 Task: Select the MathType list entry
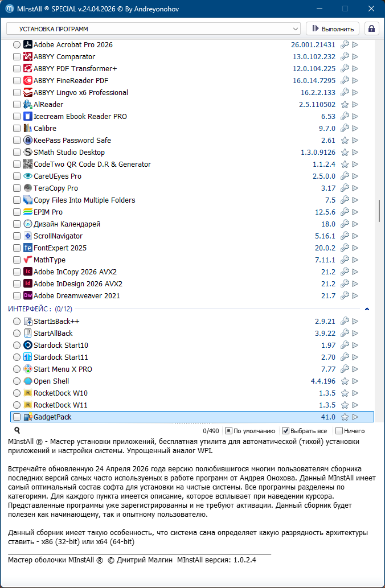[50, 260]
